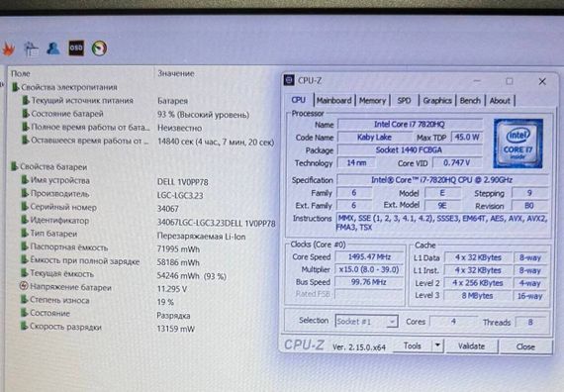Click the user profile toolbar icon
Image resolution: width=564 pixels, height=392 pixels.
click(53, 49)
